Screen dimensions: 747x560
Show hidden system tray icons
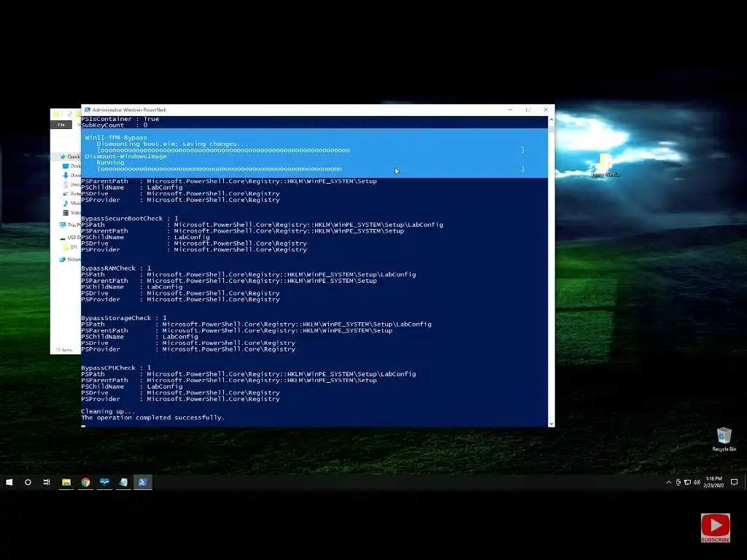[668, 483]
